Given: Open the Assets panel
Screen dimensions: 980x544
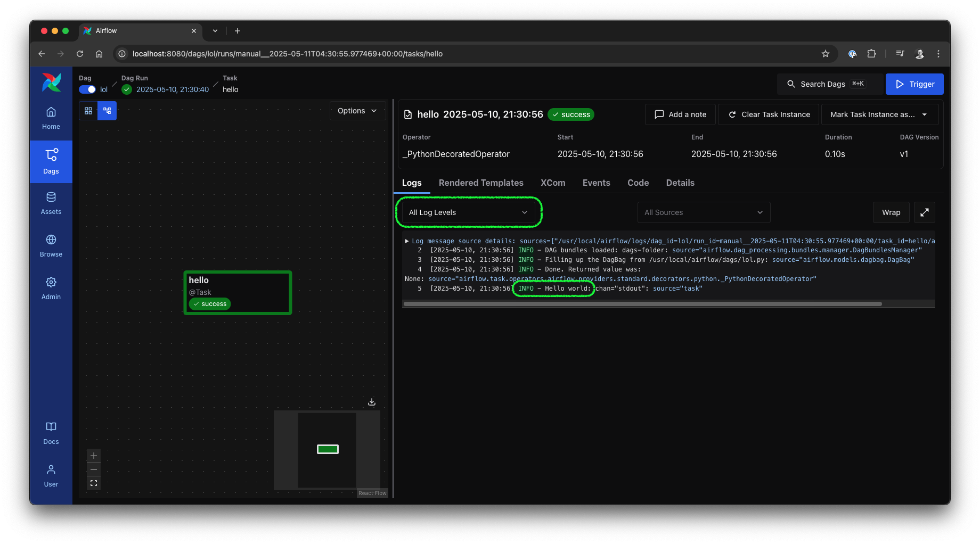Looking at the screenshot, I should point(51,203).
